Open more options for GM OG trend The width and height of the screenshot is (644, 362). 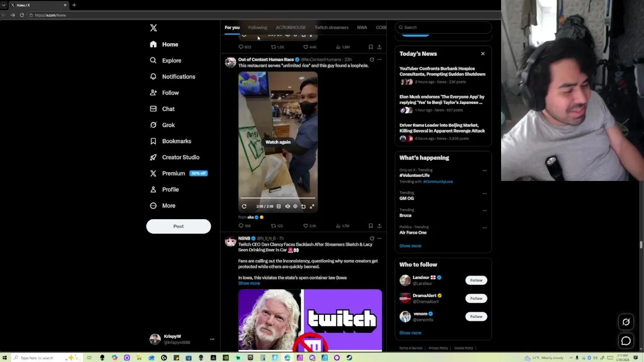tap(485, 193)
